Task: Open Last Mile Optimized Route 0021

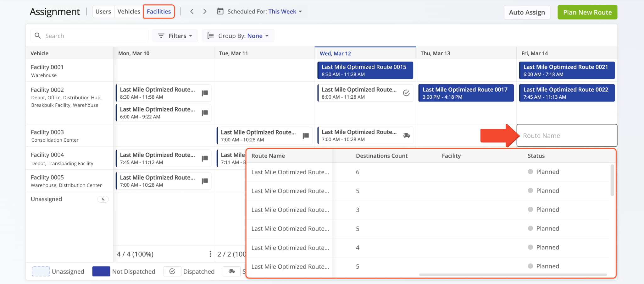Action: [x=567, y=70]
